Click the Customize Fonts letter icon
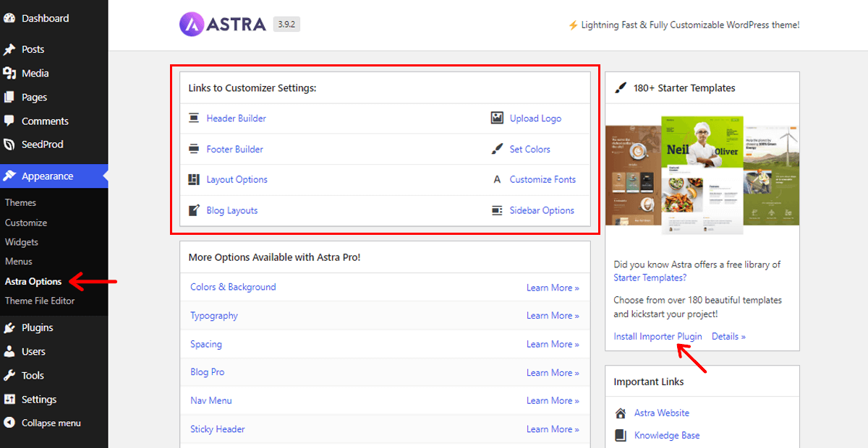The height and width of the screenshot is (448, 868). tap(497, 179)
